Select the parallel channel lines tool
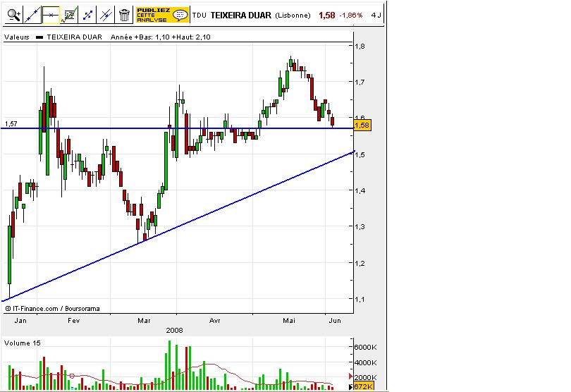The image size is (571, 392). [x=106, y=15]
